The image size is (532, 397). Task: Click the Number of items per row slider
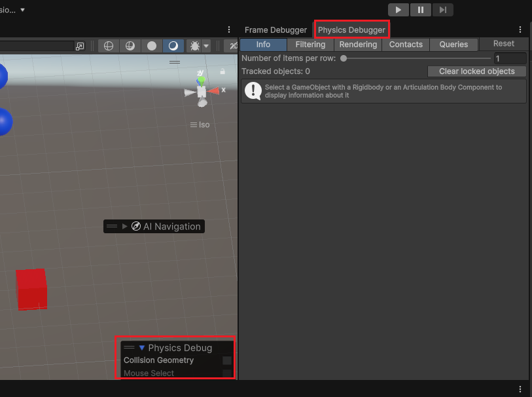(416, 58)
